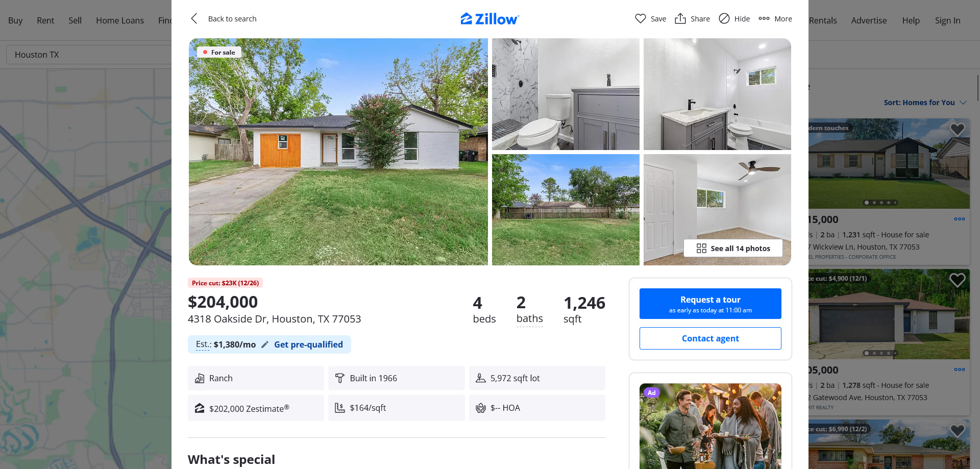Screen dimensions: 980x469
Task: Click the Zillow logo
Action: tap(490, 19)
